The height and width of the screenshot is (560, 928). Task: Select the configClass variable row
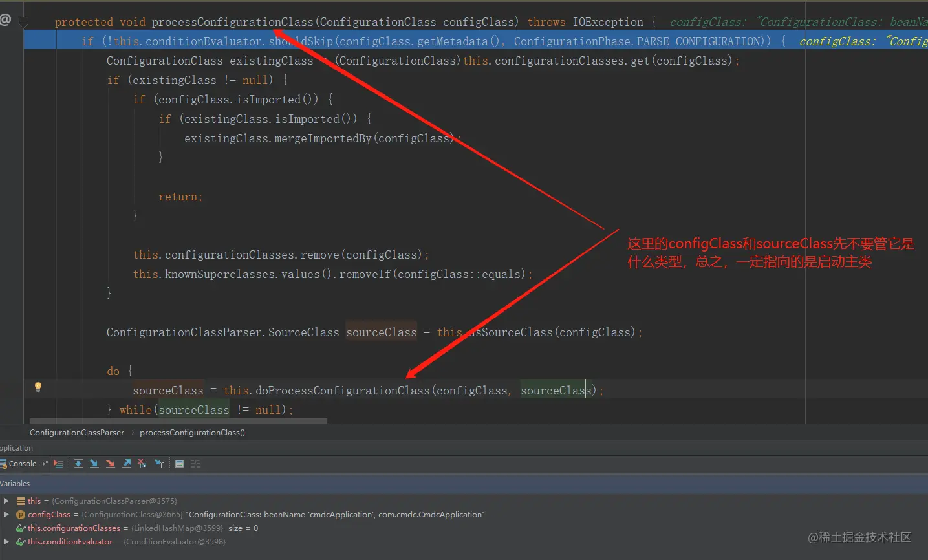(x=464, y=515)
